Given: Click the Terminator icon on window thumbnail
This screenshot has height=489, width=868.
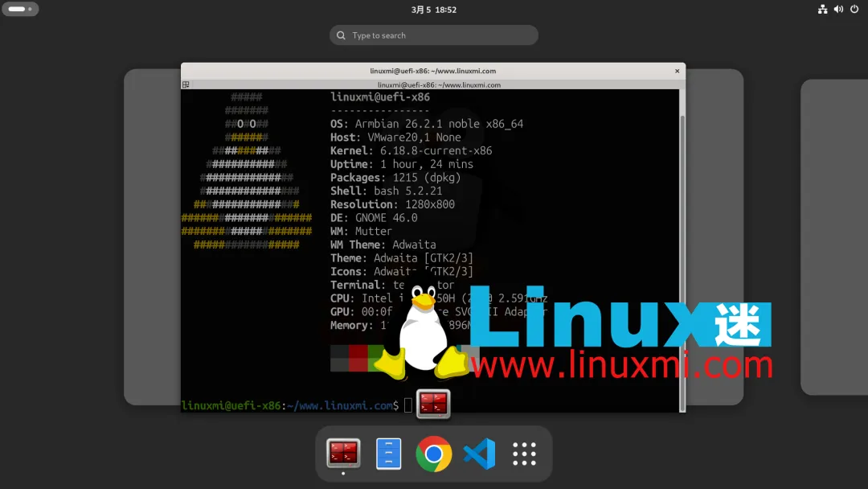Looking at the screenshot, I should coord(433,403).
